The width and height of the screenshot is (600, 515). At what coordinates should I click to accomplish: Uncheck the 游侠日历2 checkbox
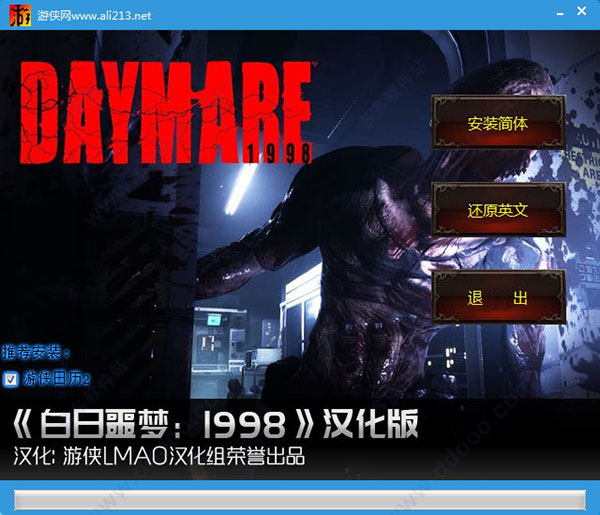[10, 380]
